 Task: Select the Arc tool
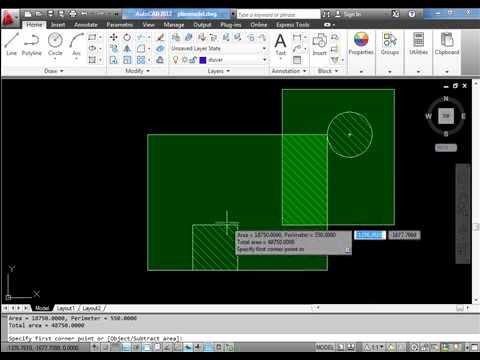click(x=76, y=43)
